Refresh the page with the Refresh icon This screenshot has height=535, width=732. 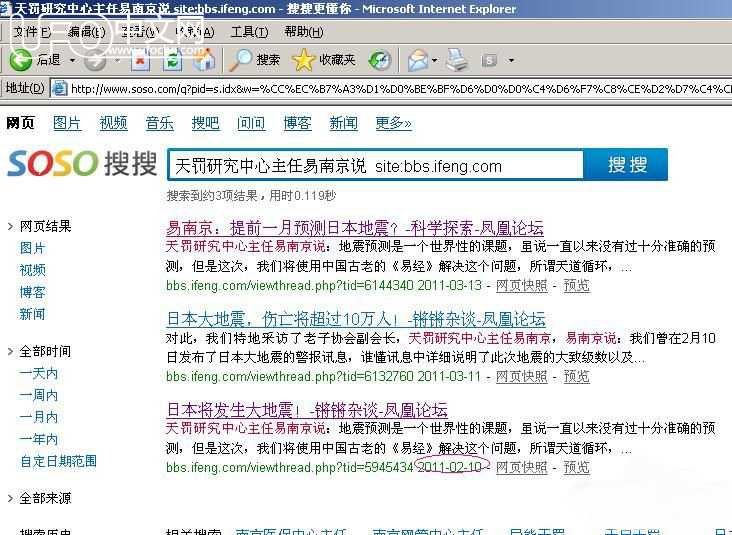[173, 60]
